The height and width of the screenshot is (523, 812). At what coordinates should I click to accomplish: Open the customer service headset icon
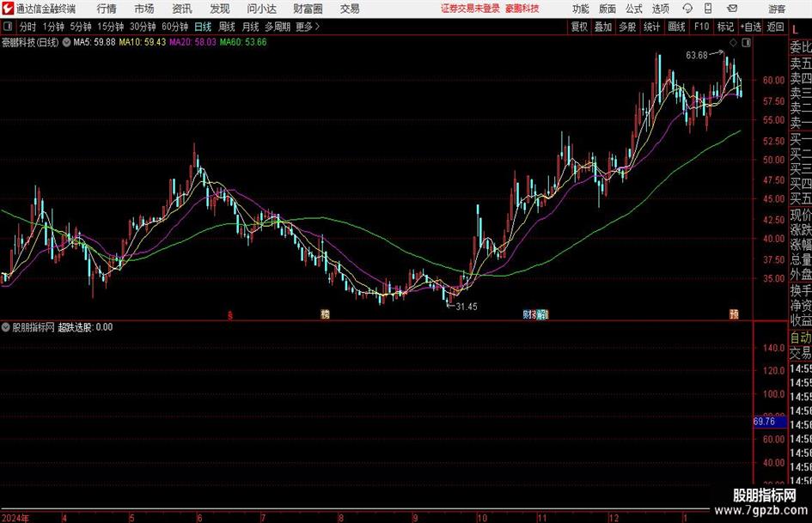coord(687,9)
